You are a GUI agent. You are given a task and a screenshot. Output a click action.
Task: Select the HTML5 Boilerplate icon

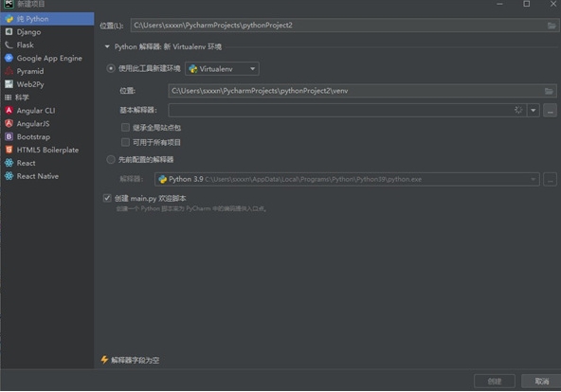click(9, 150)
